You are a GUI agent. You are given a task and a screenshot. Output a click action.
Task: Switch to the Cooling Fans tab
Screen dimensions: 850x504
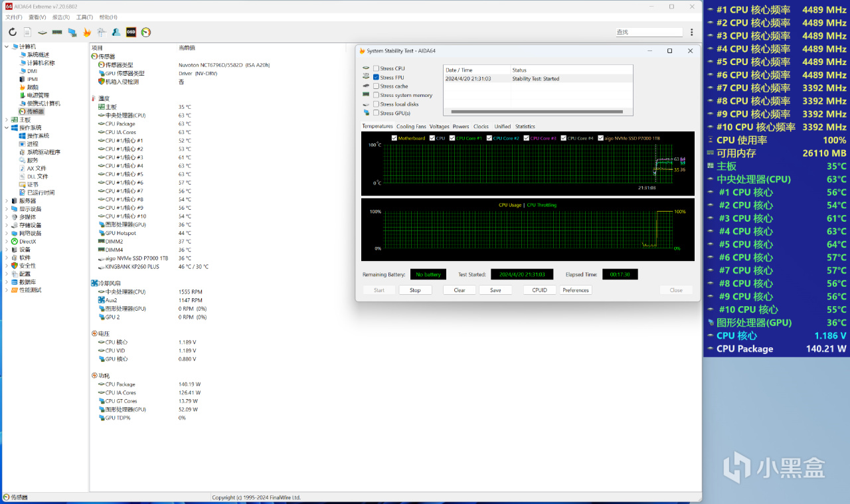[x=411, y=126]
